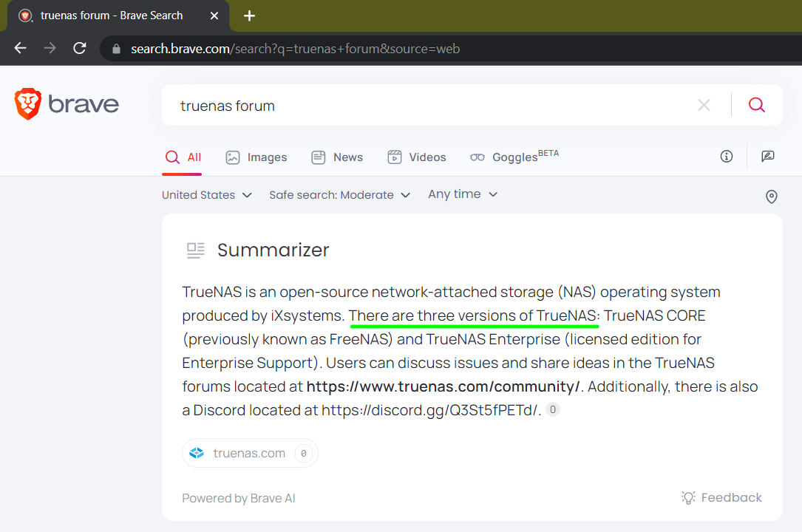Image resolution: width=802 pixels, height=532 pixels.
Task: Open the feedback pencil note icon
Action: pos(768,157)
